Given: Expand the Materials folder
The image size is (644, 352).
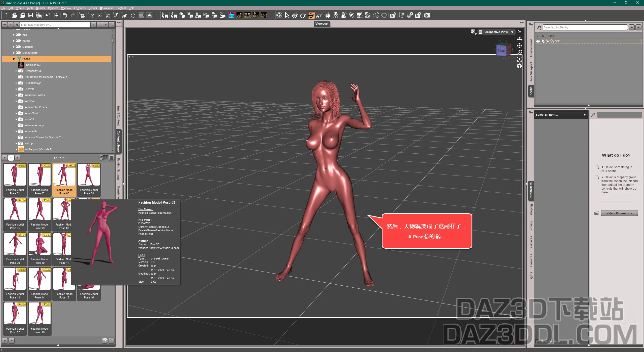Looking at the screenshot, I should pyautogui.click(x=14, y=47).
